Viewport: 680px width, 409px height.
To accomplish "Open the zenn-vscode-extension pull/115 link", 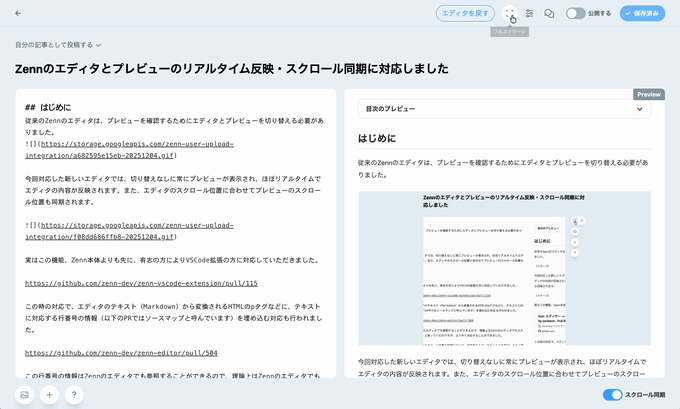I will click(x=141, y=283).
